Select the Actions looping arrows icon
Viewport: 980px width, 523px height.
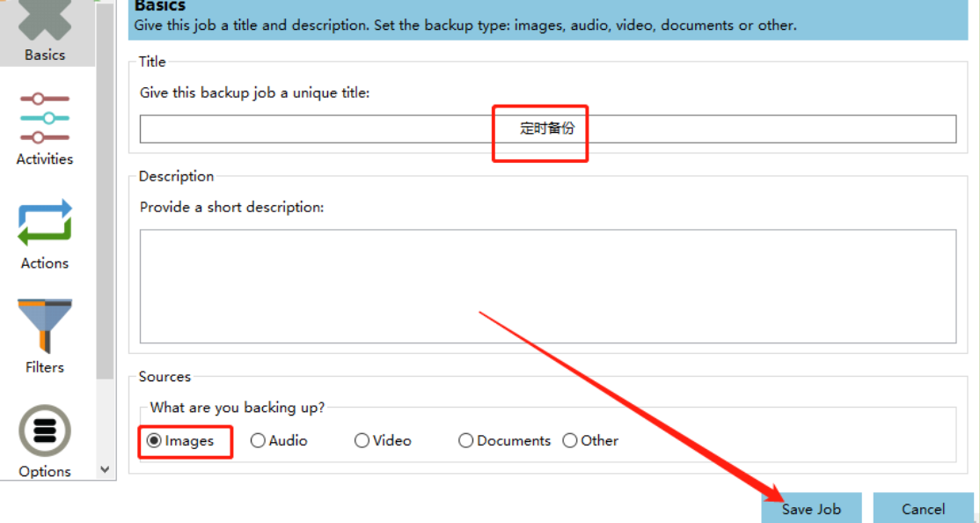tap(44, 223)
